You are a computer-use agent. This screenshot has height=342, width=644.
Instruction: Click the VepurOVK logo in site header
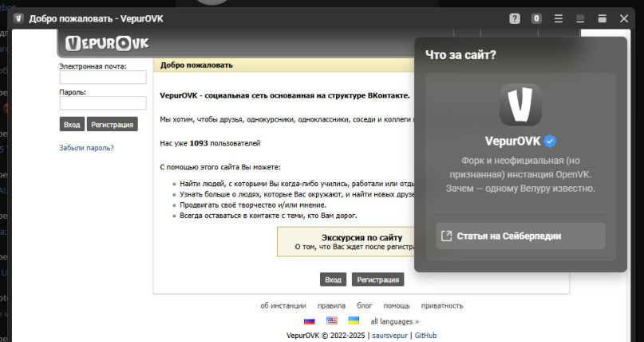pyautogui.click(x=102, y=43)
